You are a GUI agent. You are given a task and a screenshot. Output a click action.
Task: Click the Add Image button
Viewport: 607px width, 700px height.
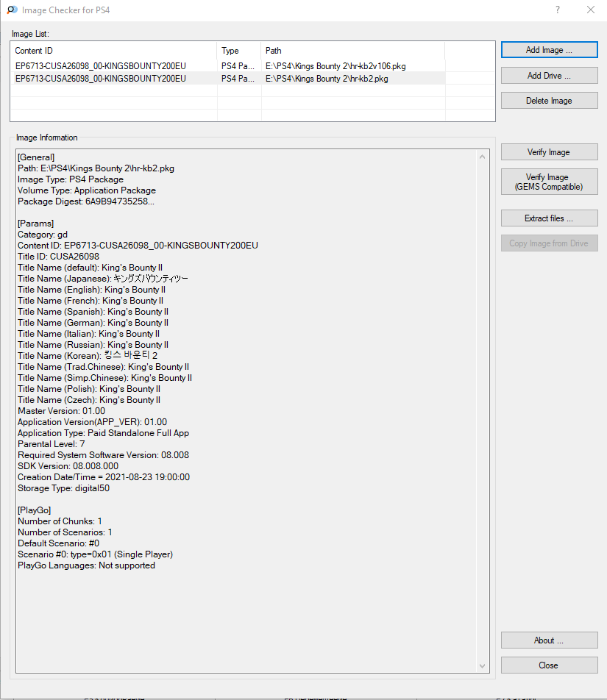[549, 50]
